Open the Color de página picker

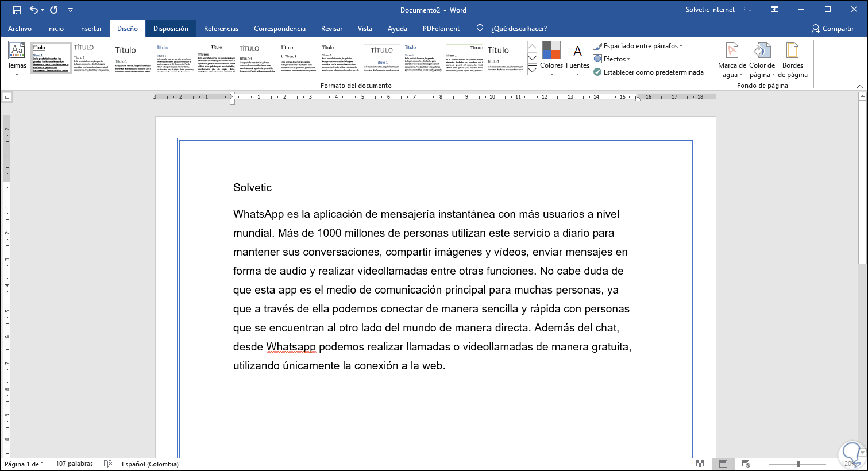click(x=762, y=60)
